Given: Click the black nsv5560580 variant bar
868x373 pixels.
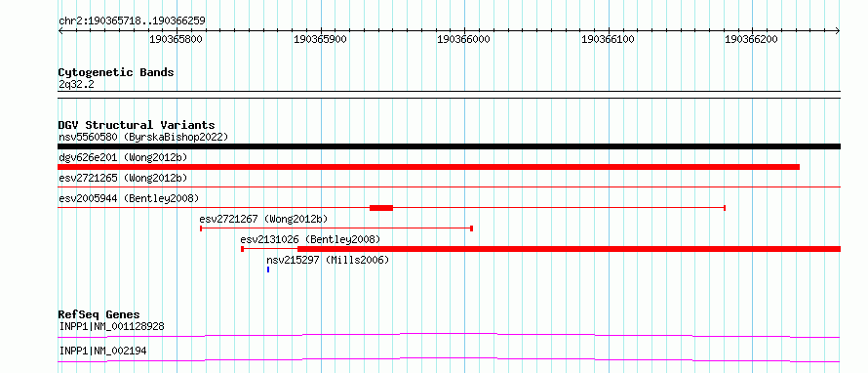Looking at the screenshot, I should (x=449, y=146).
